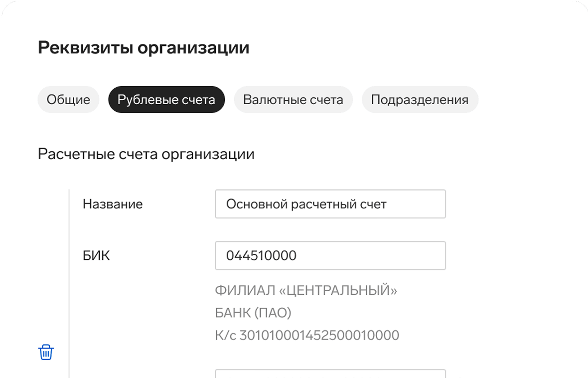Click the partially visible field below bank details
588x378 pixels.
coord(330,374)
